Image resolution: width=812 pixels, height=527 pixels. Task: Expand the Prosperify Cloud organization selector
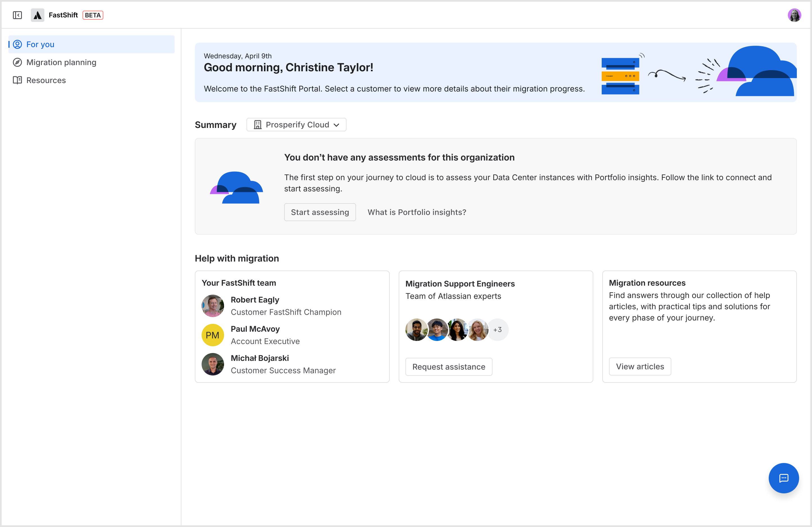coord(296,124)
